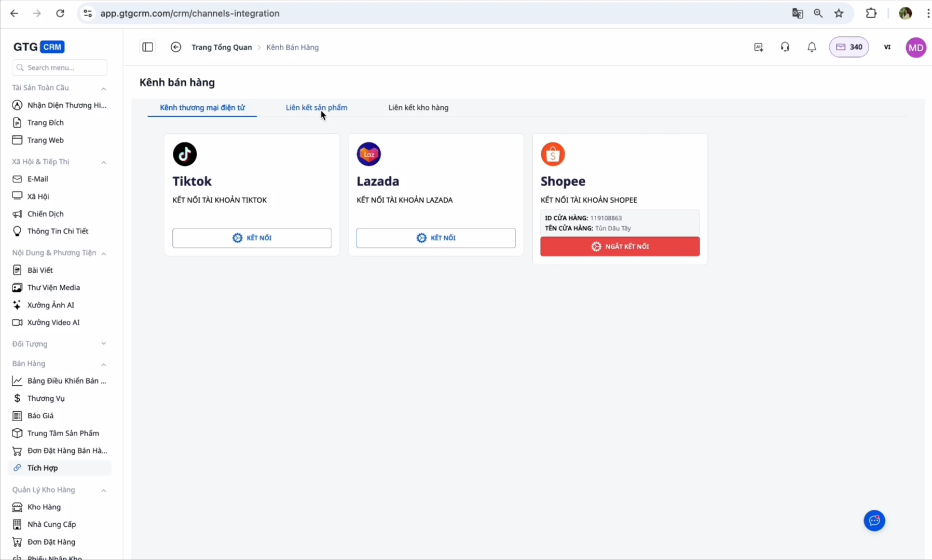The width and height of the screenshot is (932, 560).
Task: Open Trung Tâm Sản Phẩm in sidebar
Action: (63, 433)
